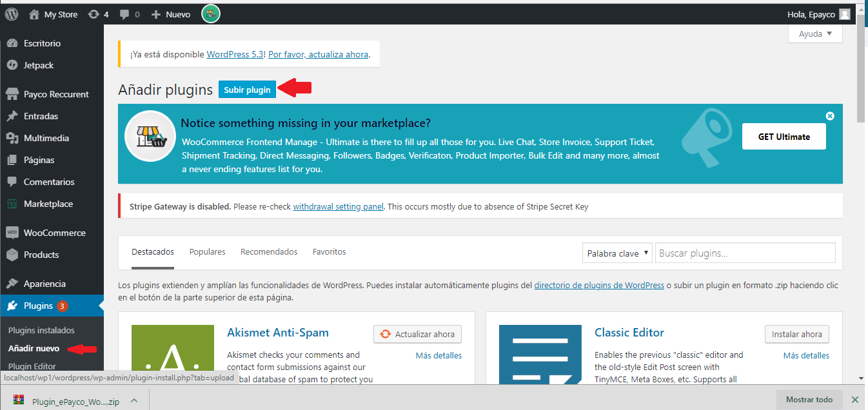Expand the Ayuda help panel
The image size is (868, 410).
pyautogui.click(x=815, y=34)
